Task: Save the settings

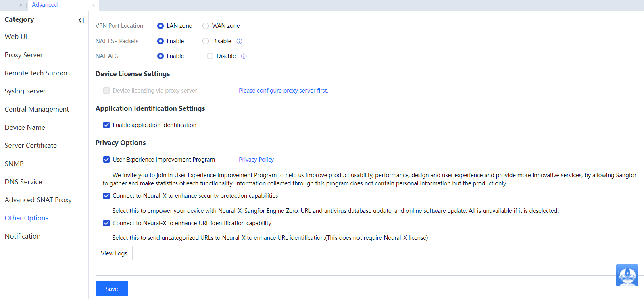Action: (112, 289)
